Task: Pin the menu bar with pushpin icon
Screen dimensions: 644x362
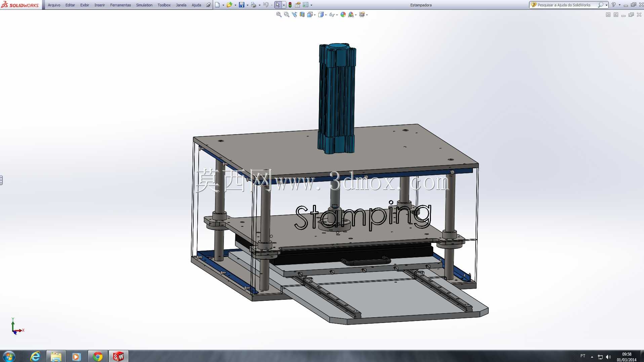Action: pyautogui.click(x=208, y=5)
